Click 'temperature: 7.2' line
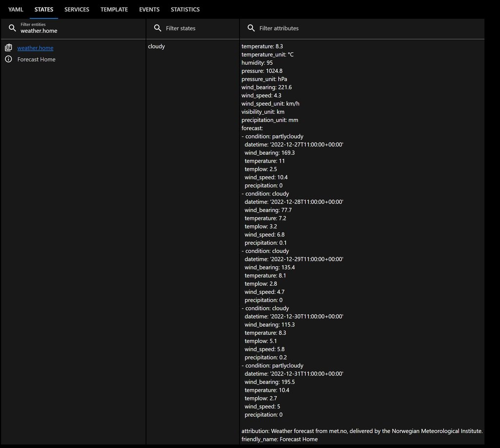 click(265, 218)
